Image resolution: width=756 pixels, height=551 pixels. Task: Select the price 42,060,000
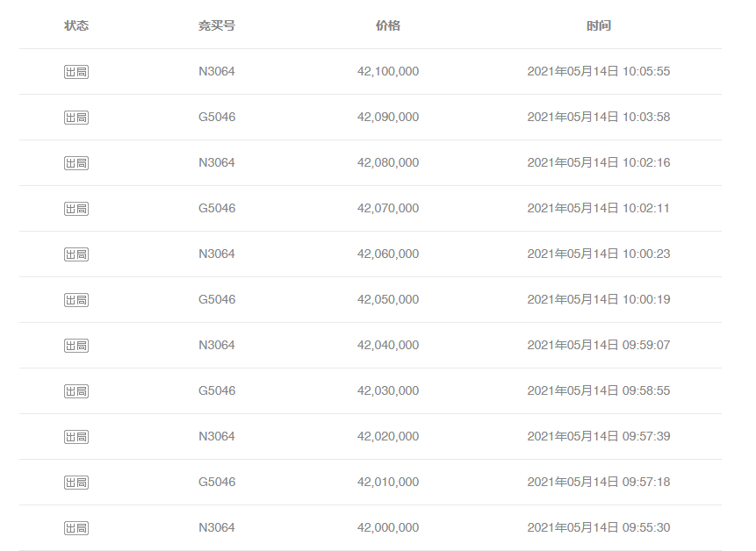[388, 254]
